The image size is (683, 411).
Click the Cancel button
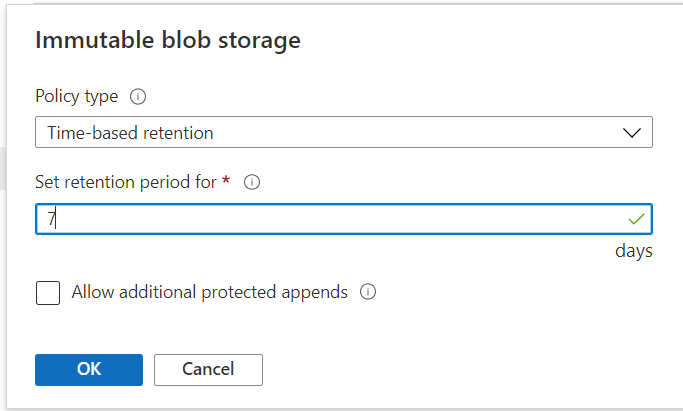point(208,369)
